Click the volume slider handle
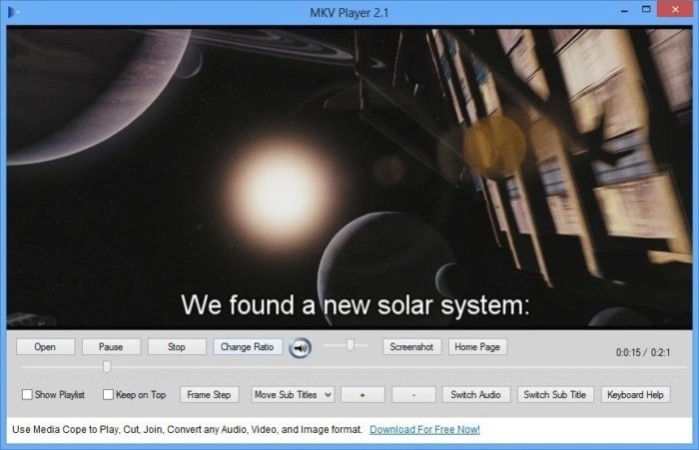Screen dimensions: 699x450 pyautogui.click(x=350, y=345)
